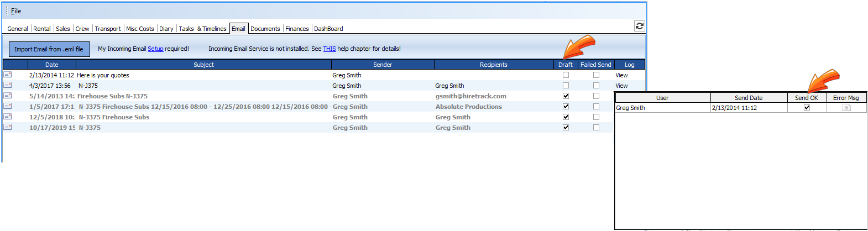Click Import Email from .eml file button
The height and width of the screenshot is (231, 868).
coord(49,49)
